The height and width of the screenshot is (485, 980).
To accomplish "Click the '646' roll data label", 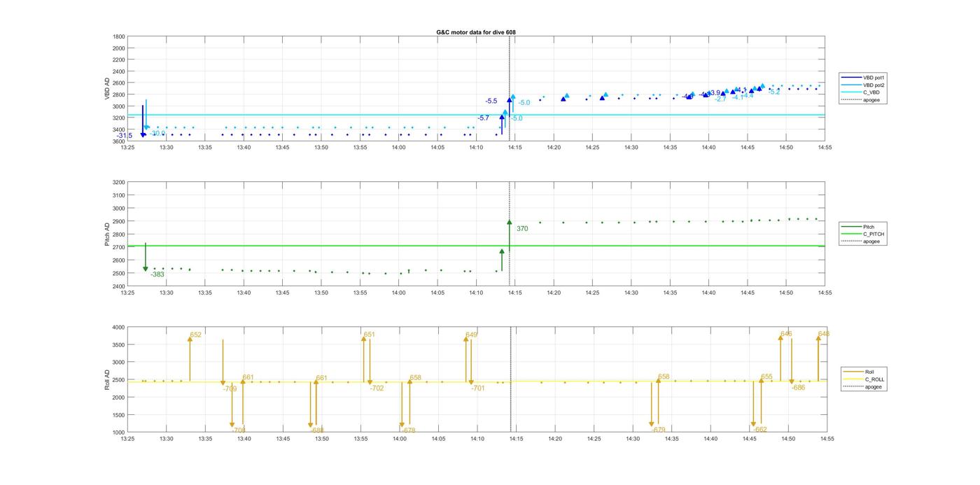I will coord(786,334).
